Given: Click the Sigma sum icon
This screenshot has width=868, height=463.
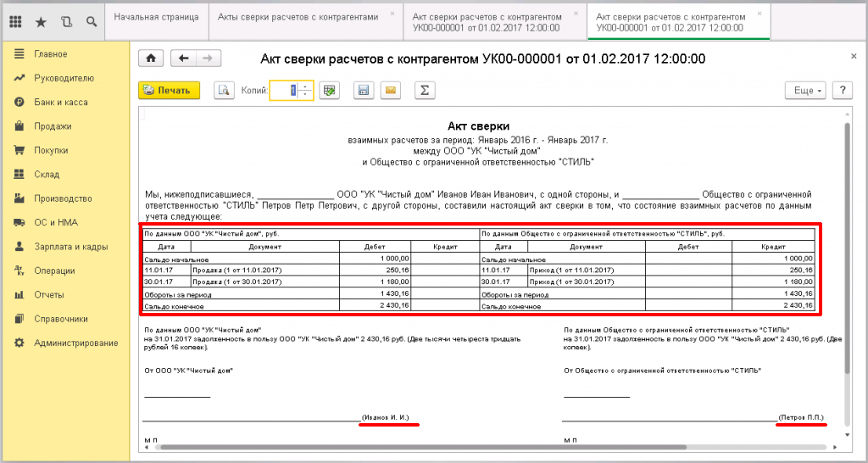Looking at the screenshot, I should 425,90.
